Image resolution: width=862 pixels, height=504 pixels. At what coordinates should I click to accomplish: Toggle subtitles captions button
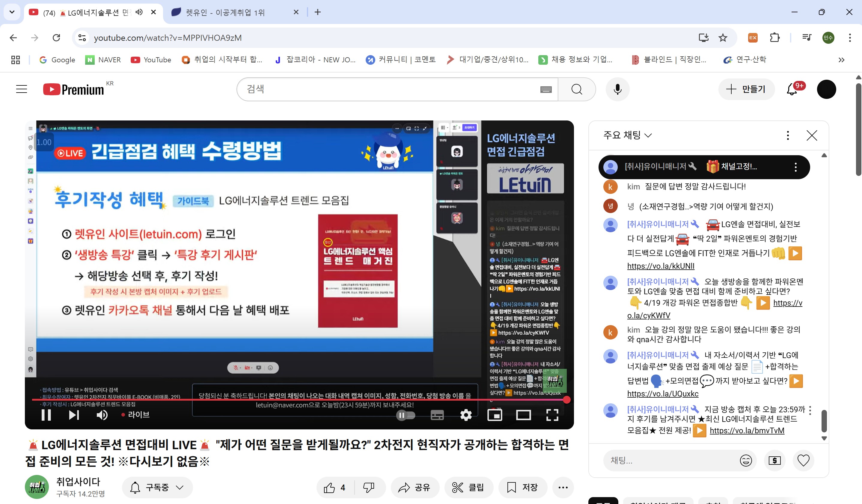(x=437, y=415)
